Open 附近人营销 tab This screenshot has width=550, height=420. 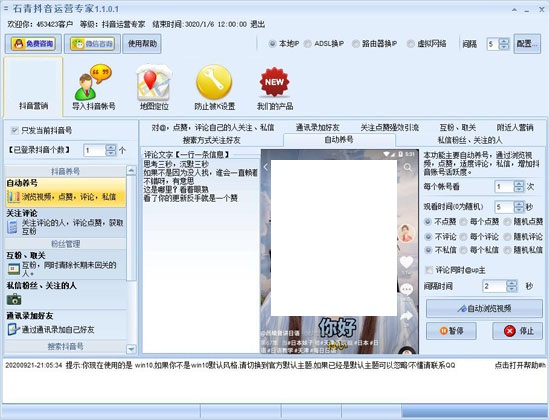(x=515, y=127)
